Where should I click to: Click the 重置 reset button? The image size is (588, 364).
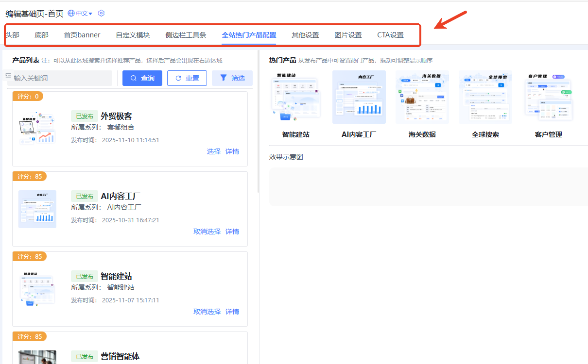(187, 78)
